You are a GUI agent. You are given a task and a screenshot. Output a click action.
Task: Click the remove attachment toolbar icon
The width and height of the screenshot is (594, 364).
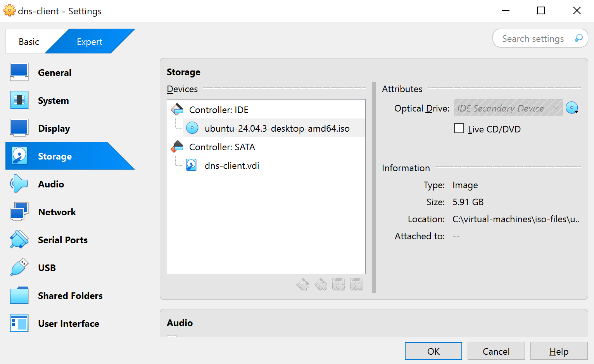356,285
